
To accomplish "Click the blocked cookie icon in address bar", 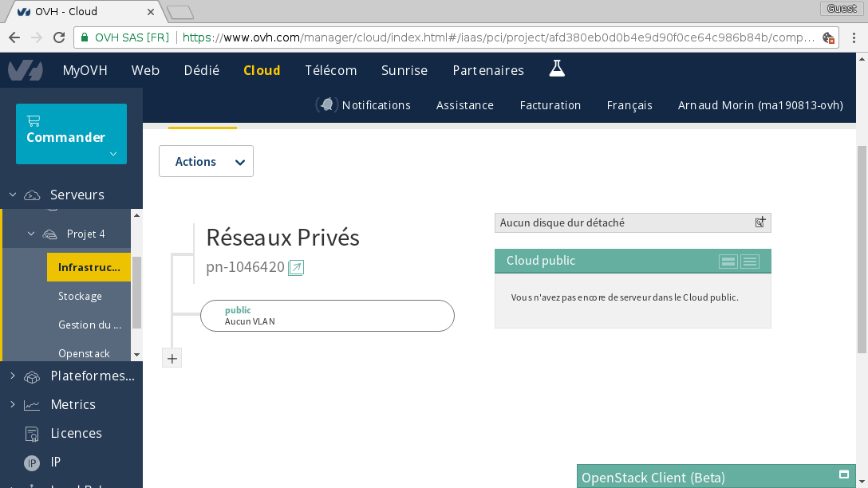I will click(x=828, y=37).
